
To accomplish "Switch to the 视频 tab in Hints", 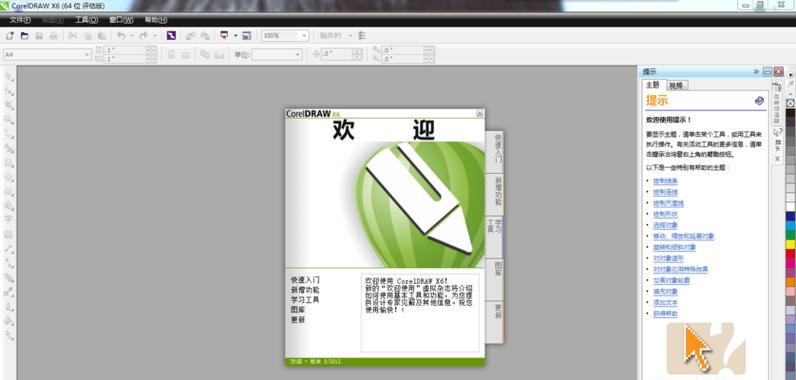I will click(x=676, y=86).
